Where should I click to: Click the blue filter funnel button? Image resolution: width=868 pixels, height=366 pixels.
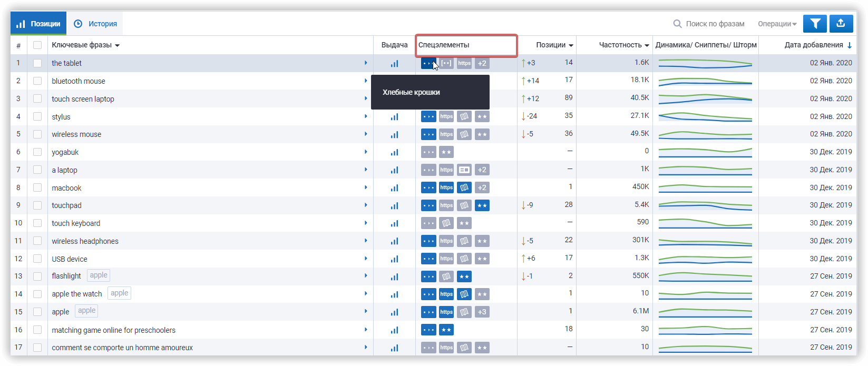pyautogui.click(x=815, y=24)
